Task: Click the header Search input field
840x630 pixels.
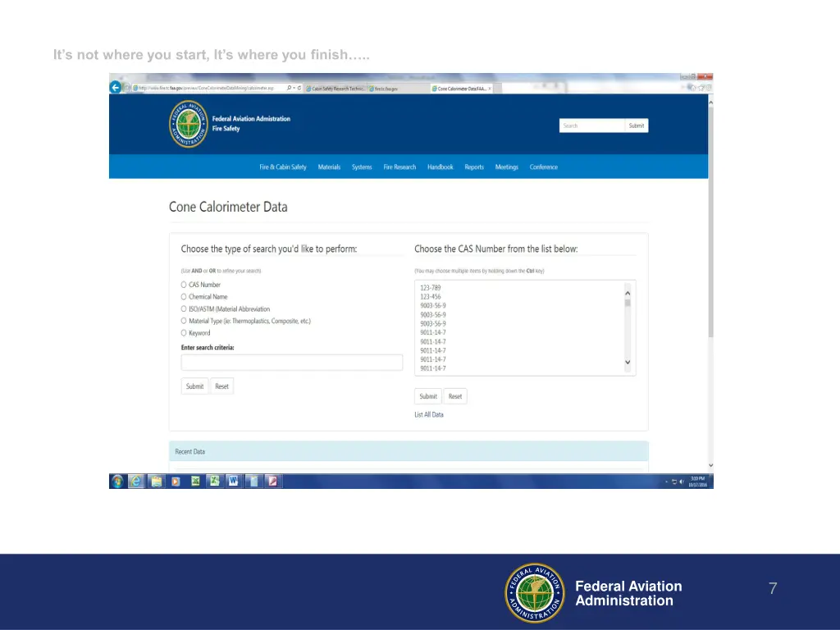Action: tap(592, 126)
